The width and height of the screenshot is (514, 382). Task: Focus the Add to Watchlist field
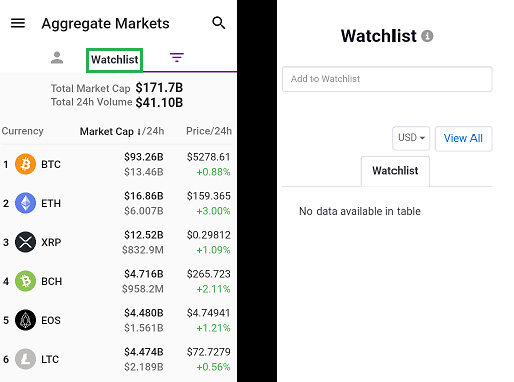(x=387, y=79)
